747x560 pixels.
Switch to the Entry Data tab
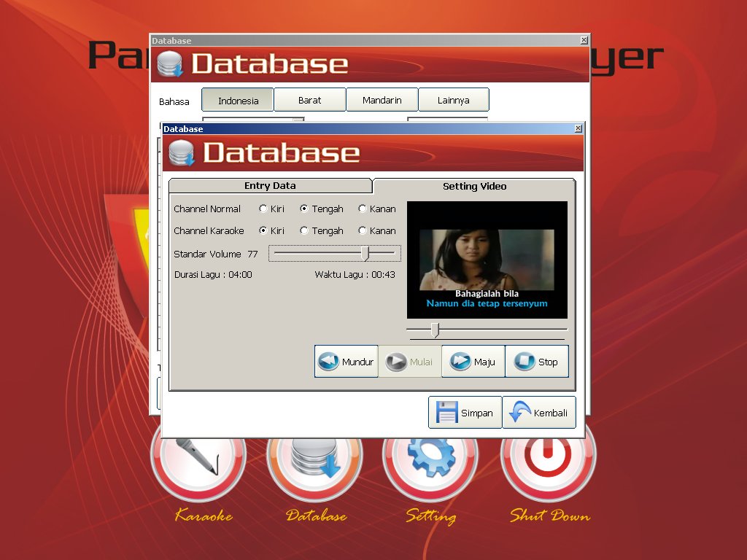(270, 186)
